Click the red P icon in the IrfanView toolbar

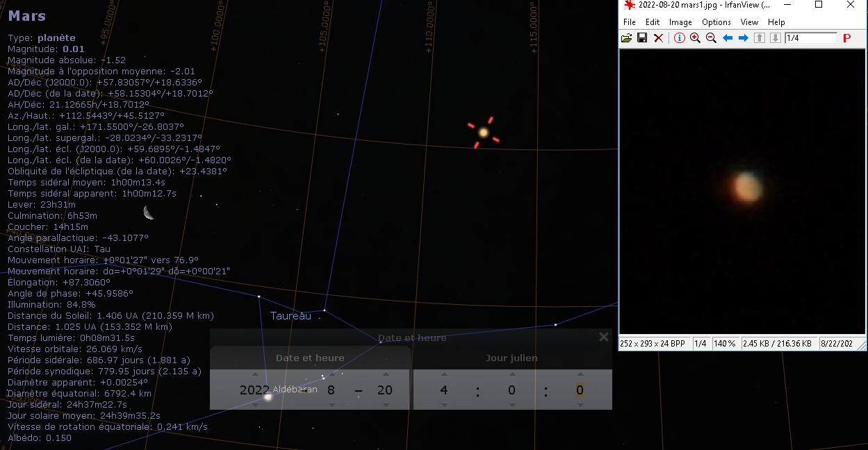(x=846, y=38)
